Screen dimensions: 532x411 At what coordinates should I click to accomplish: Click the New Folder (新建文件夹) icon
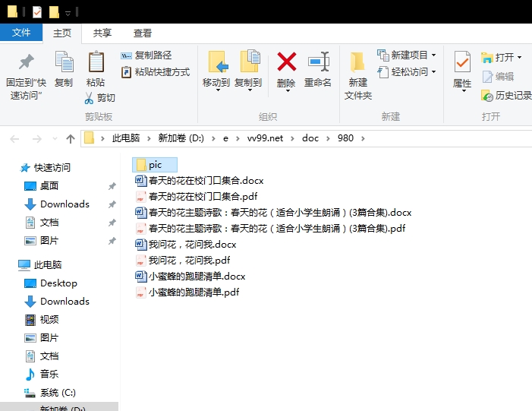pos(357,62)
